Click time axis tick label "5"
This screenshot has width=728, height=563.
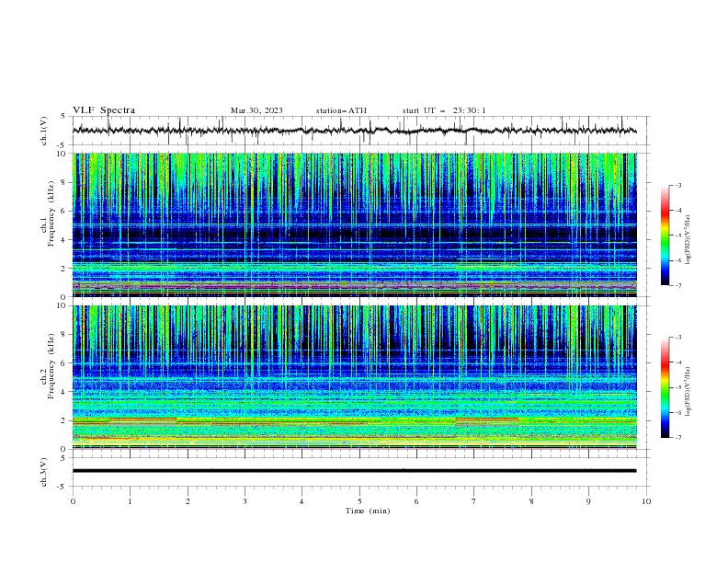coord(359,501)
